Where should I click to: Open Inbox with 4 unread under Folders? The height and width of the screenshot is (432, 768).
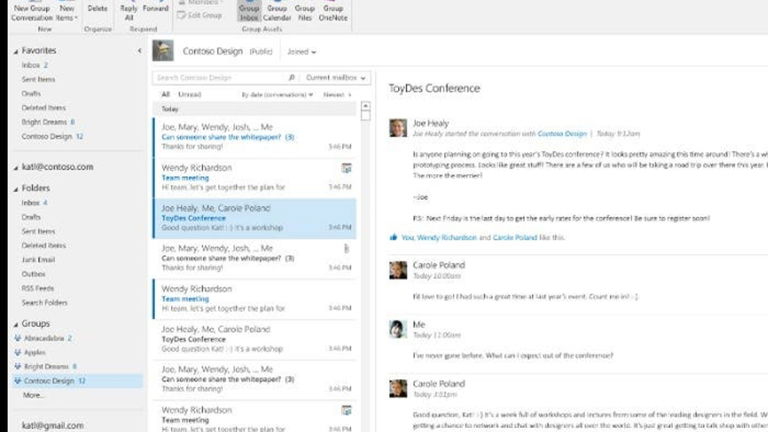pyautogui.click(x=34, y=202)
